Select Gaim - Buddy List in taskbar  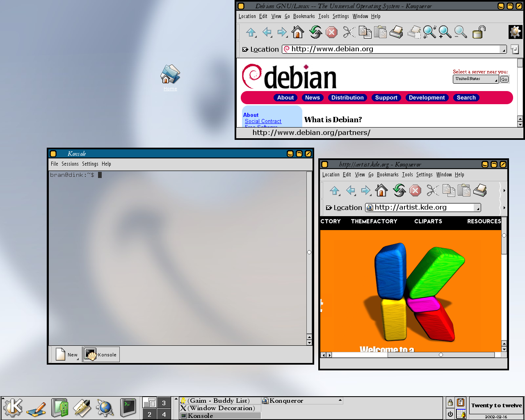click(x=220, y=401)
